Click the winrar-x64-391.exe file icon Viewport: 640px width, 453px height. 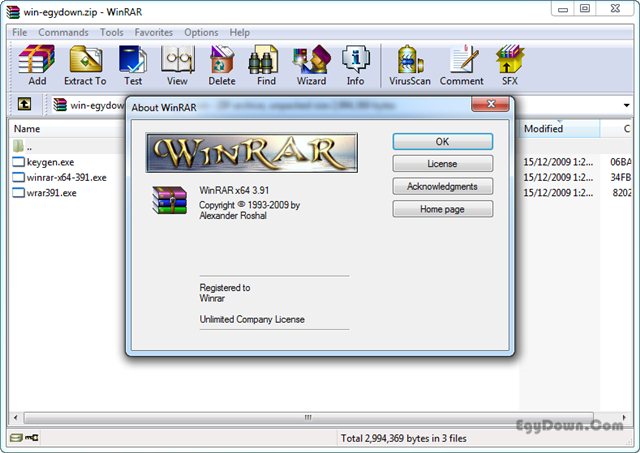click(18, 178)
